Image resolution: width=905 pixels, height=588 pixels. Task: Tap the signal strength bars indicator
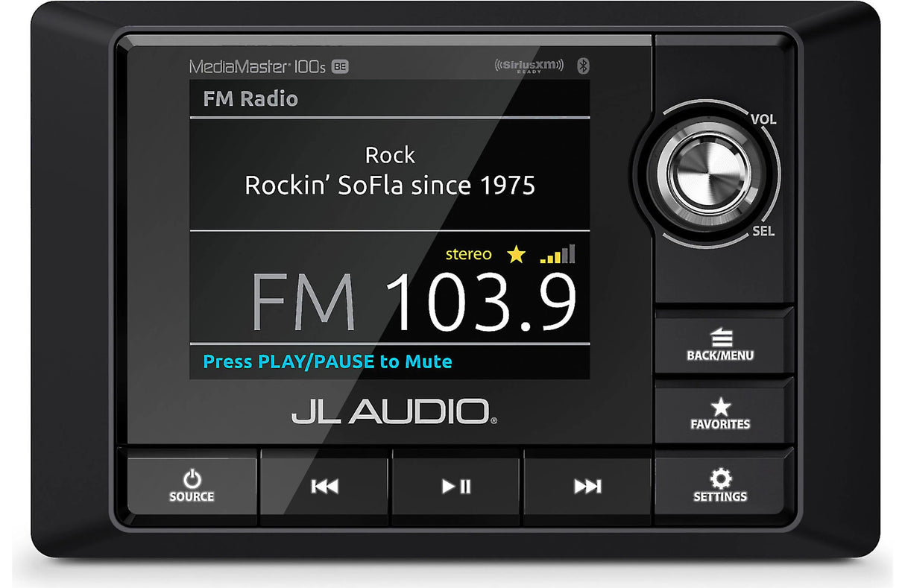pyautogui.click(x=558, y=254)
